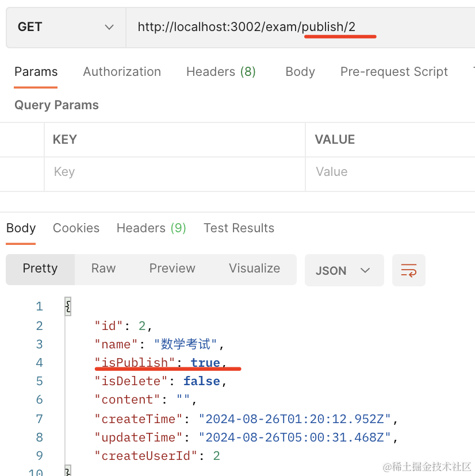This screenshot has height=476, width=475.
Task: Select the response Body tab
Action: [x=21, y=228]
